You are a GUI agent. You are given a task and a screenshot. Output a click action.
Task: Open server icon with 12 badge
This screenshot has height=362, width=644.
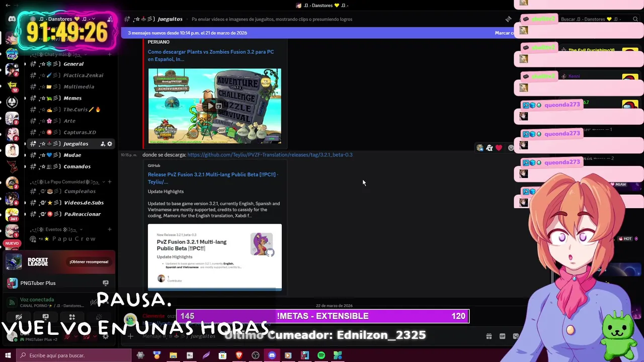pos(12,86)
